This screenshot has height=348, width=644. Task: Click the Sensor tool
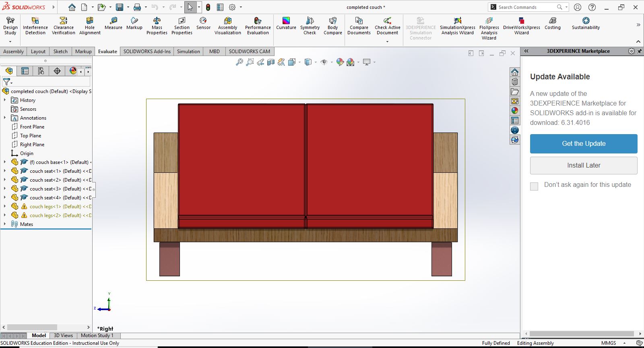[x=203, y=23]
